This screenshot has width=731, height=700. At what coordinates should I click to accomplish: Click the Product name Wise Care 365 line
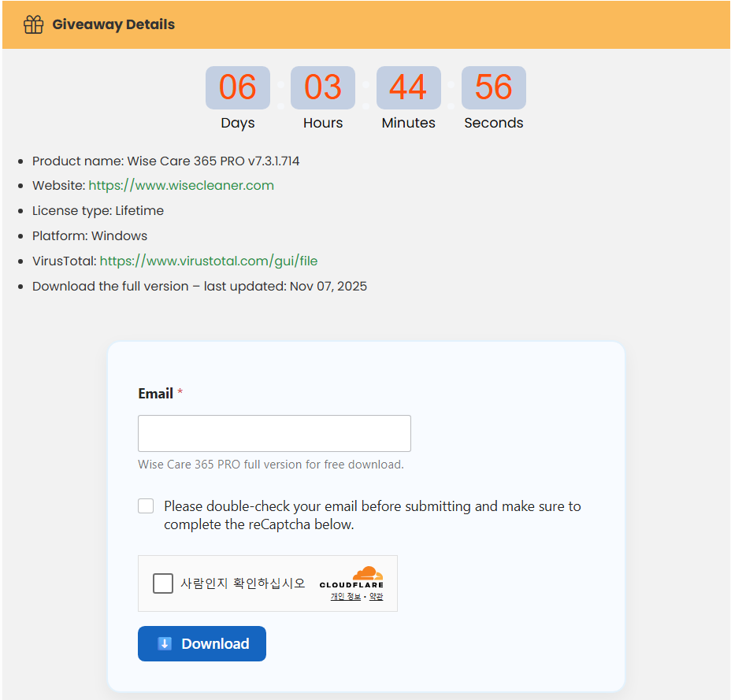tap(165, 161)
